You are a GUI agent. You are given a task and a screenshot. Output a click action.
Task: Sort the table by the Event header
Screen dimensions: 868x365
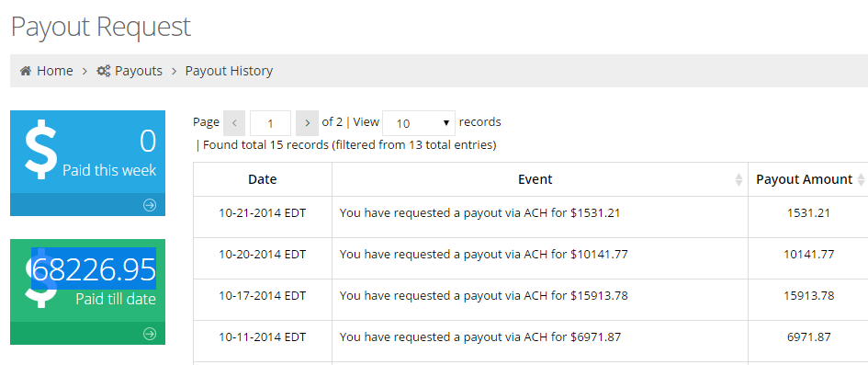click(535, 179)
